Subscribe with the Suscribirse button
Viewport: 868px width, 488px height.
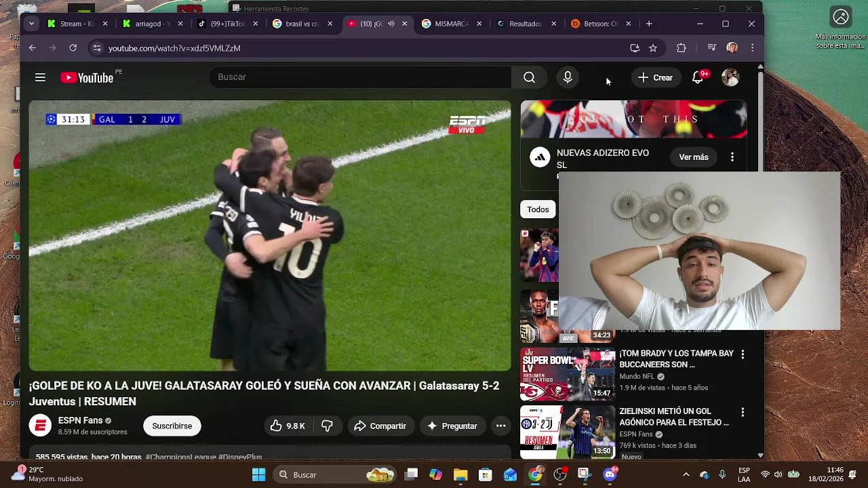pos(172,426)
